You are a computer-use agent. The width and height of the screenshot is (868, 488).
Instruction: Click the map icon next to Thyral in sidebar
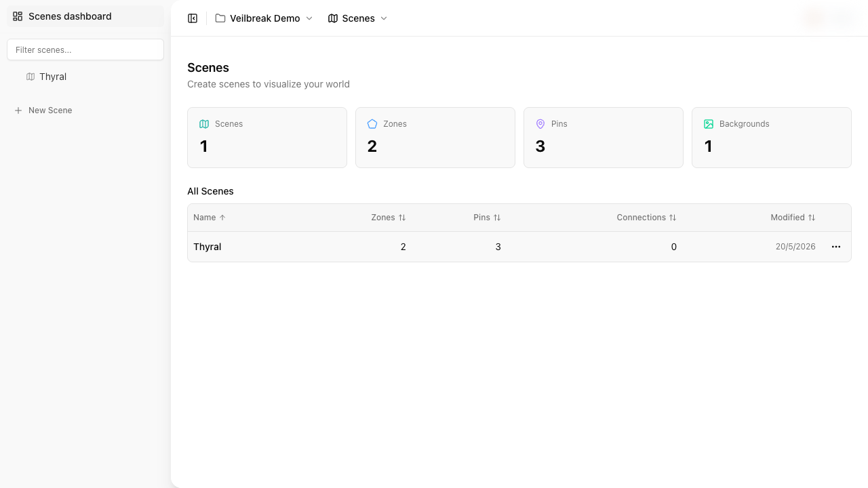pyautogui.click(x=31, y=77)
